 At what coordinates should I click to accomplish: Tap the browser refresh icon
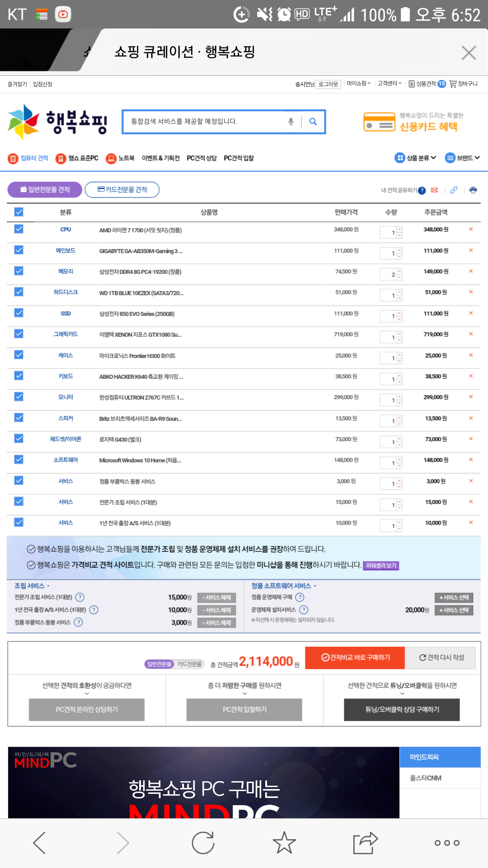(203, 843)
